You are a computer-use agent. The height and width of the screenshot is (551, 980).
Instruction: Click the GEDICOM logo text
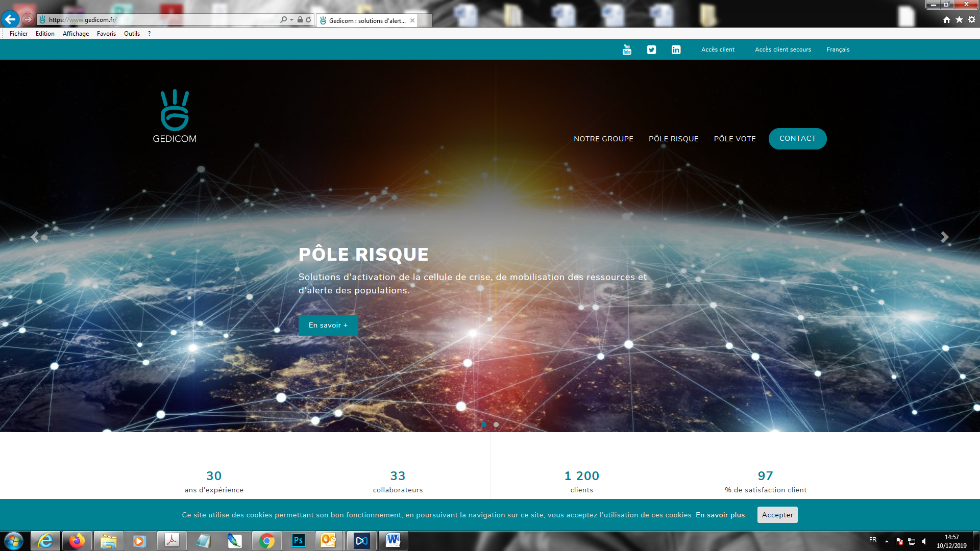175,139
